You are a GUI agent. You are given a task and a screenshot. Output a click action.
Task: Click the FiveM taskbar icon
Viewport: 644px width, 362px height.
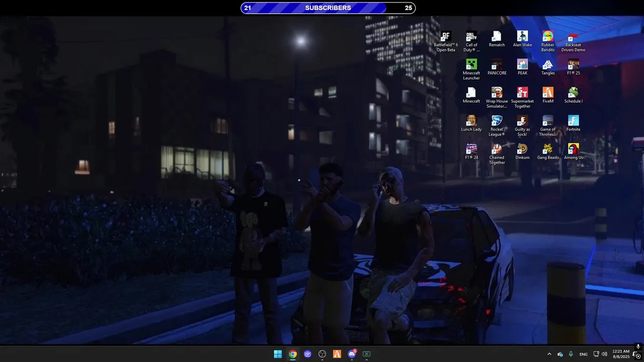[337, 354]
